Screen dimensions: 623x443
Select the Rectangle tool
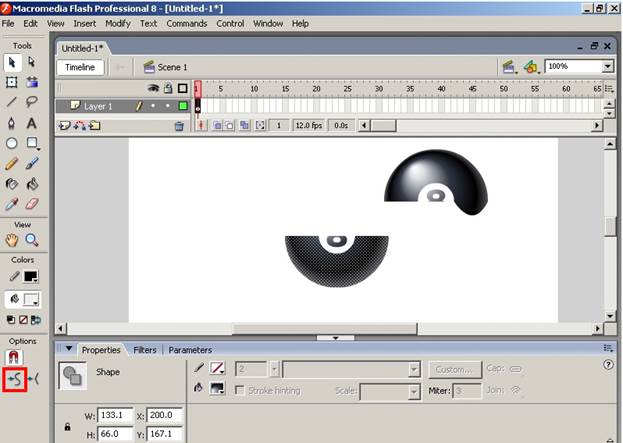point(32,143)
